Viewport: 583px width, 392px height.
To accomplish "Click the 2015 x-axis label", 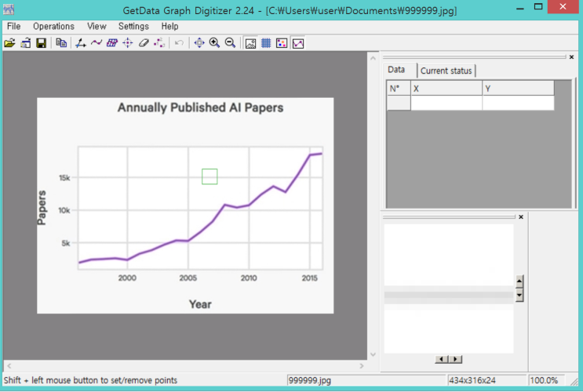I will pos(310,278).
